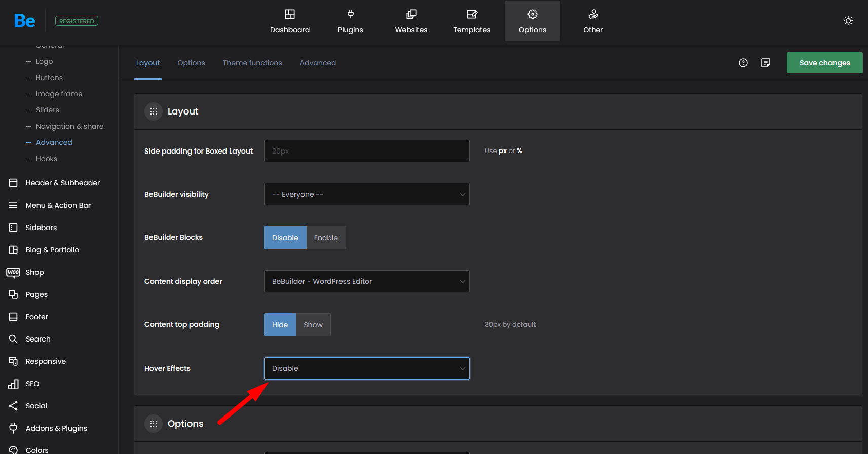Viewport: 868px width, 454px height.
Task: Open the Content display order dropdown
Action: 367,281
